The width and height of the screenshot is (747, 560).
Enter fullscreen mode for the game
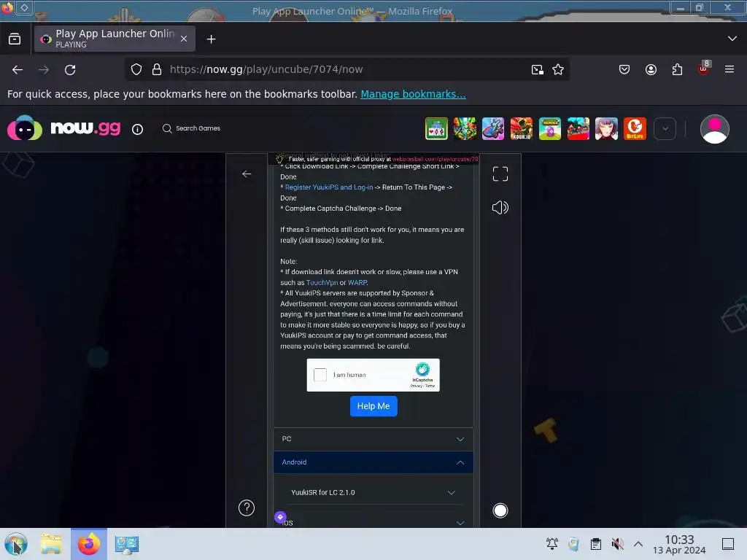[500, 174]
